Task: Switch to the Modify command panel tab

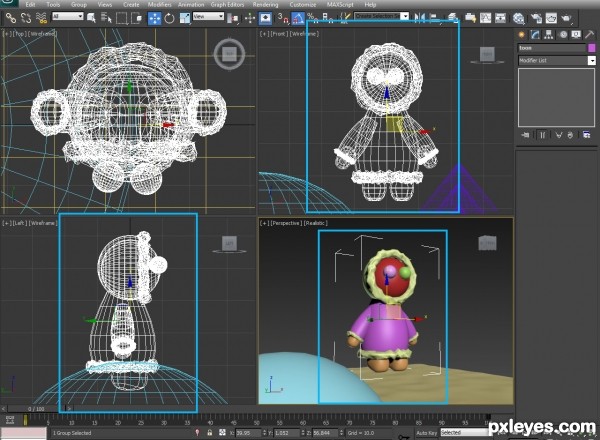Action: pyautogui.click(x=535, y=35)
